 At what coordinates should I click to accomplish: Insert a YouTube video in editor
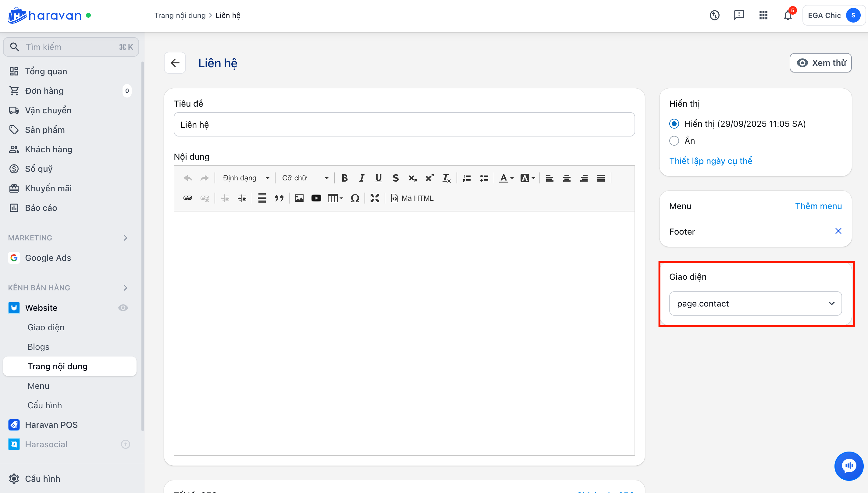pyautogui.click(x=316, y=198)
